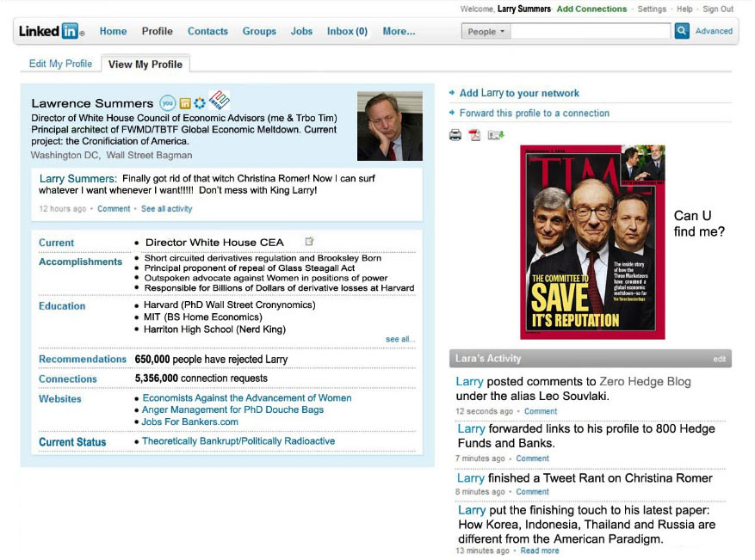Click Larry Summers in the welcome bar
This screenshot has height=560, width=755.
[x=524, y=9]
